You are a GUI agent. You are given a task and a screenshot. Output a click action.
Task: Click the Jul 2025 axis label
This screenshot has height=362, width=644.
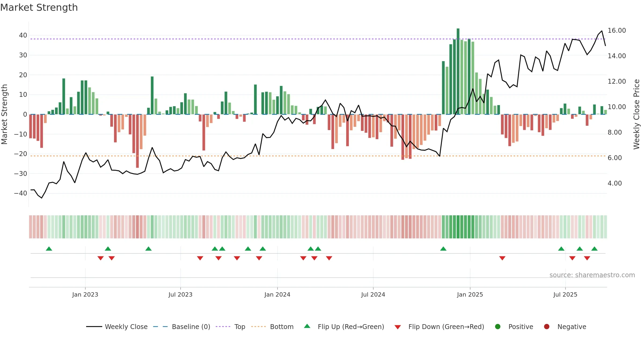click(x=565, y=295)
